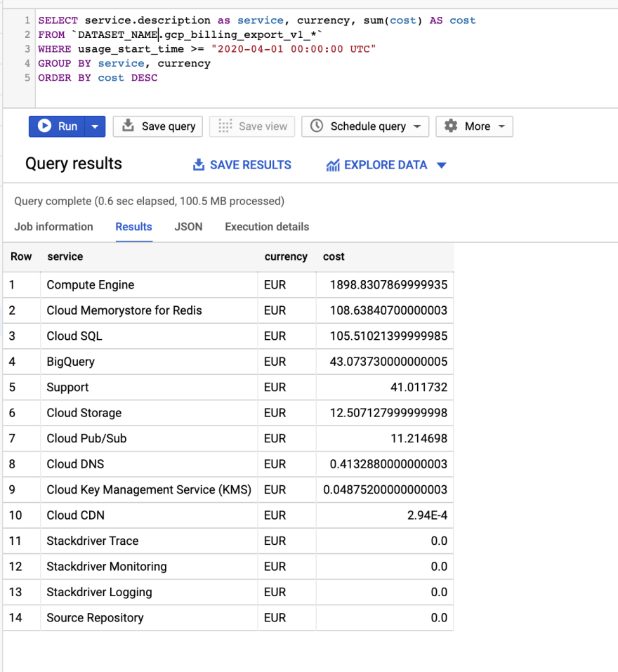
Task: Click cost value 0.04875200000000003
Action: pyautogui.click(x=385, y=490)
